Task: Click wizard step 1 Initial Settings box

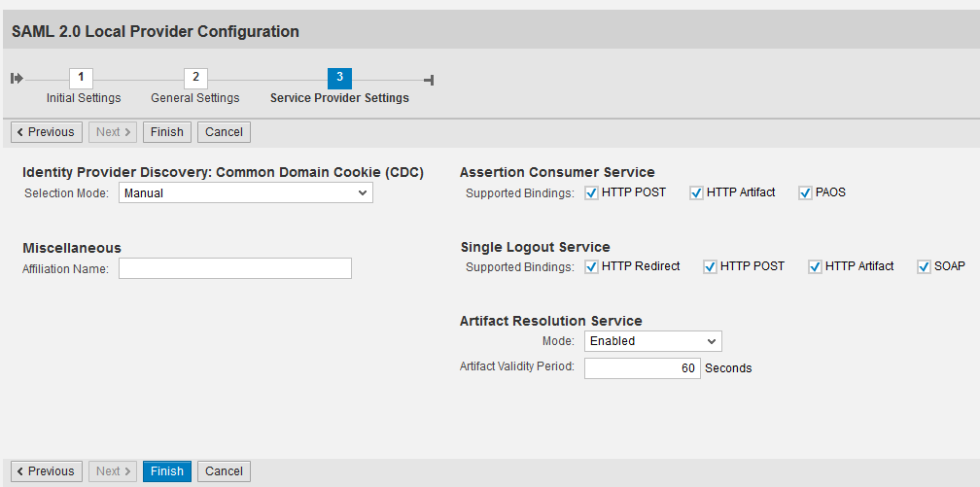Action: point(81,77)
